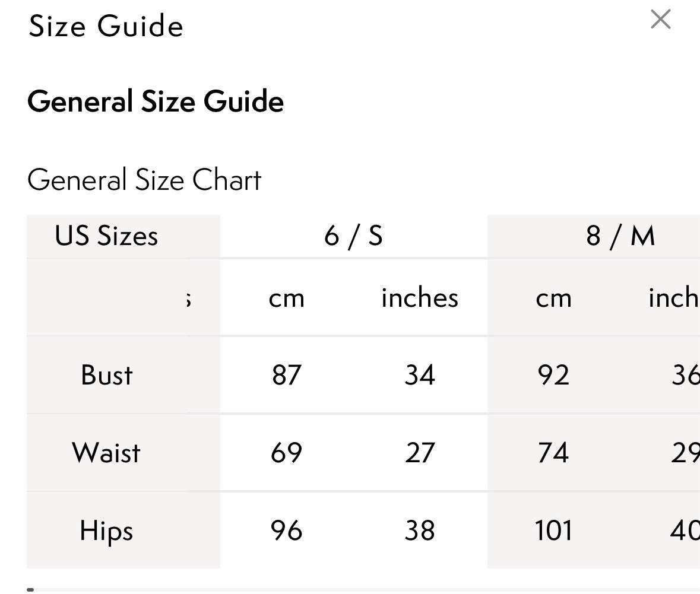This screenshot has width=700, height=594.
Task: Click the Hips 101 cm cell
Action: click(553, 531)
